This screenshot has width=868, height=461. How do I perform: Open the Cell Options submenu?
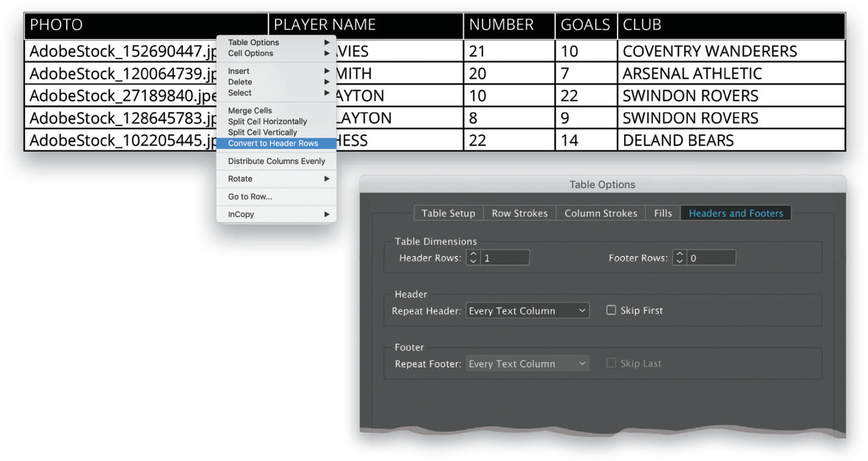276,53
